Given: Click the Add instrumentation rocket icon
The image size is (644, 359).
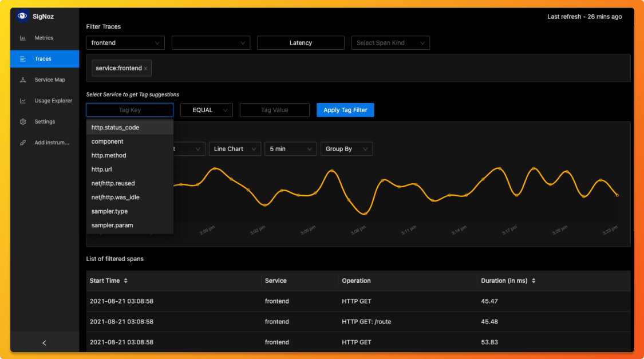Looking at the screenshot, I should tap(23, 143).
